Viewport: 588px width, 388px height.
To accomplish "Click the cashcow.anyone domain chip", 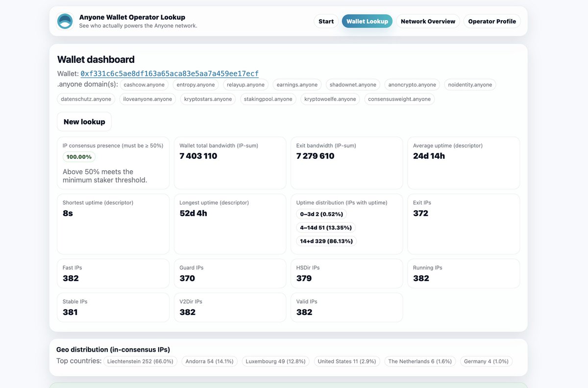I will (x=144, y=85).
